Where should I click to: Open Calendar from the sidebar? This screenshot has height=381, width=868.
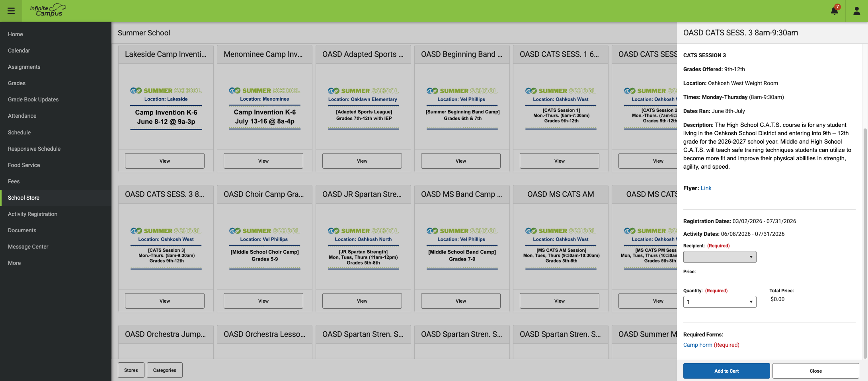click(x=56, y=51)
